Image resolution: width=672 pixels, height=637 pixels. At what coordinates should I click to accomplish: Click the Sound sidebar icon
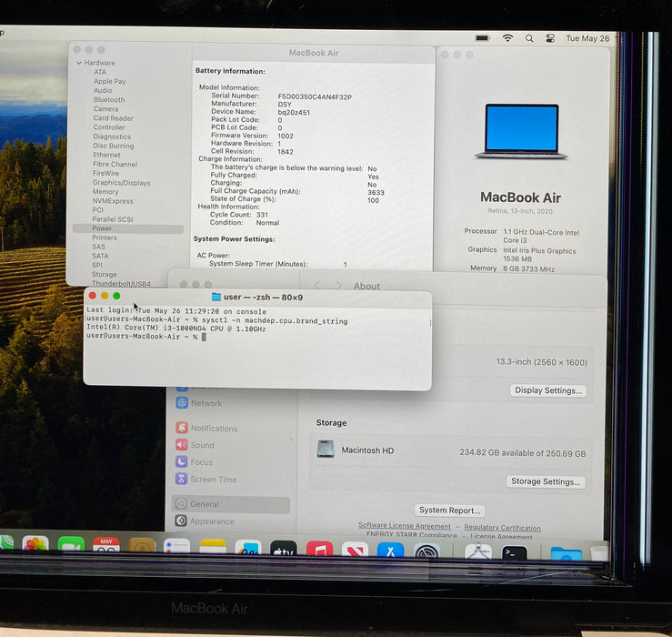click(181, 444)
